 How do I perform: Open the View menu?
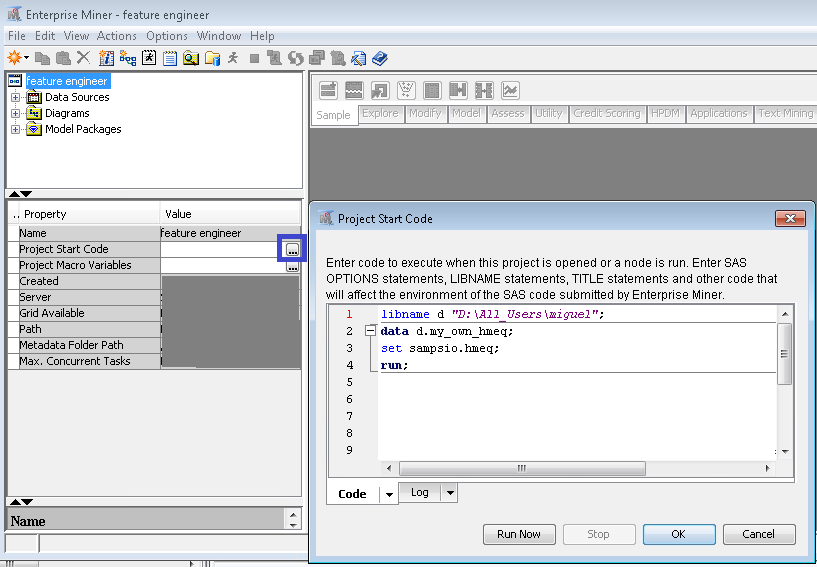click(x=76, y=36)
